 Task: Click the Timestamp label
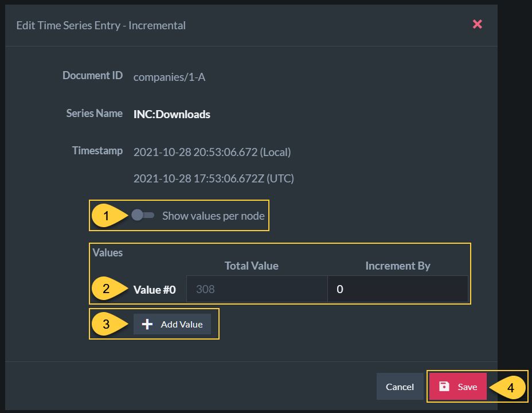(x=97, y=150)
